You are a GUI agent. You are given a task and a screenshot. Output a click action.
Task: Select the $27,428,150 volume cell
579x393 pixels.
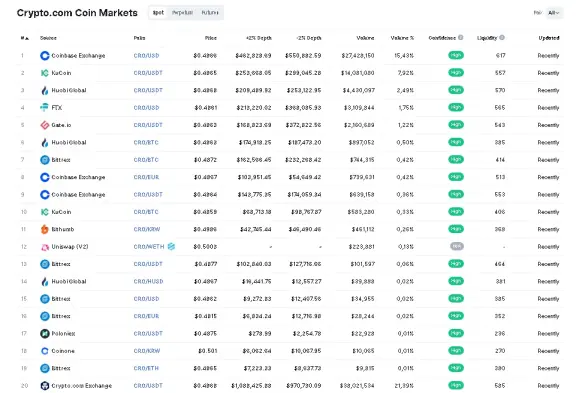pos(358,56)
